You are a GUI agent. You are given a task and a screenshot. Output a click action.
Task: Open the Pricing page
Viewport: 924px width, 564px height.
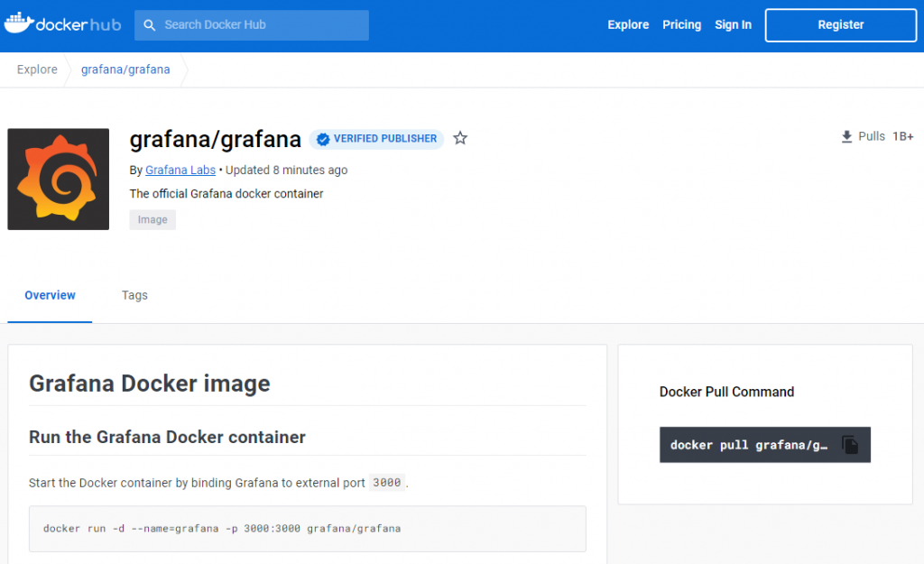pos(681,25)
